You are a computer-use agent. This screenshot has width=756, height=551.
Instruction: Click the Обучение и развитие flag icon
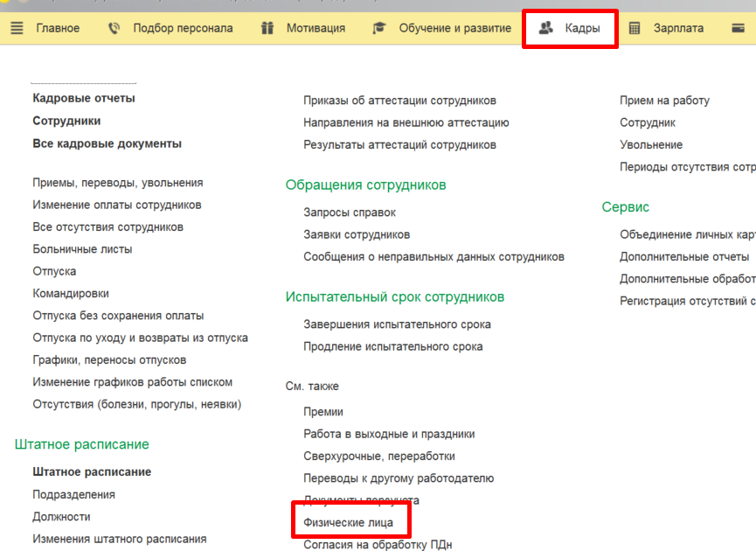(x=378, y=27)
